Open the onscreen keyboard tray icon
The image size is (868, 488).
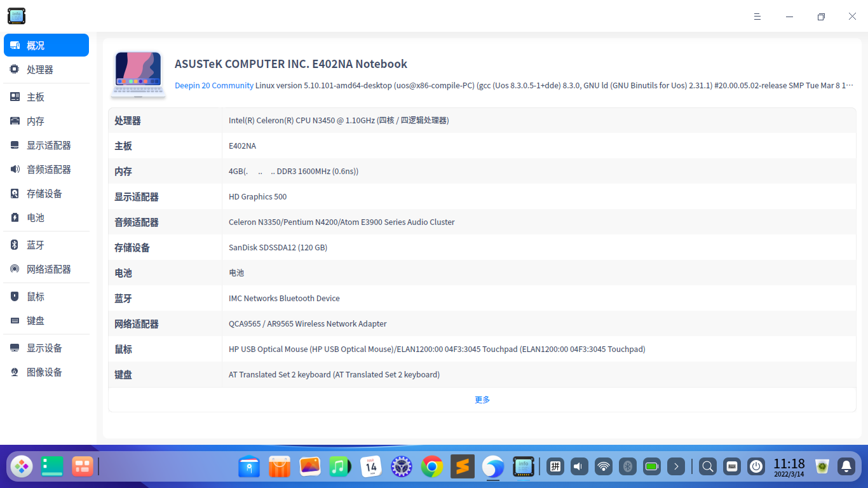pyautogui.click(x=732, y=467)
